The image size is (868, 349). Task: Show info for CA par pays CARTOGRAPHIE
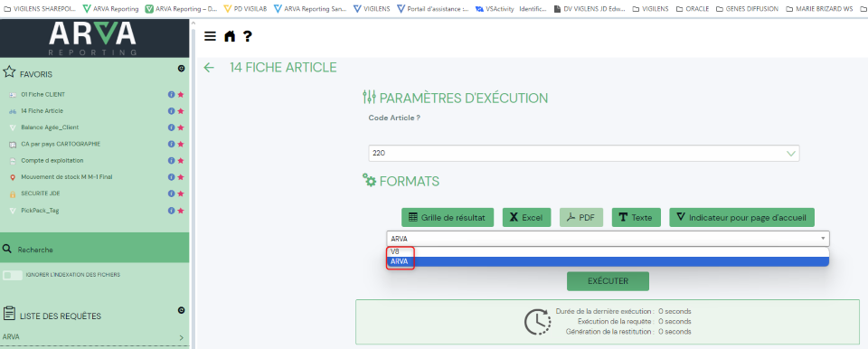[x=171, y=144]
